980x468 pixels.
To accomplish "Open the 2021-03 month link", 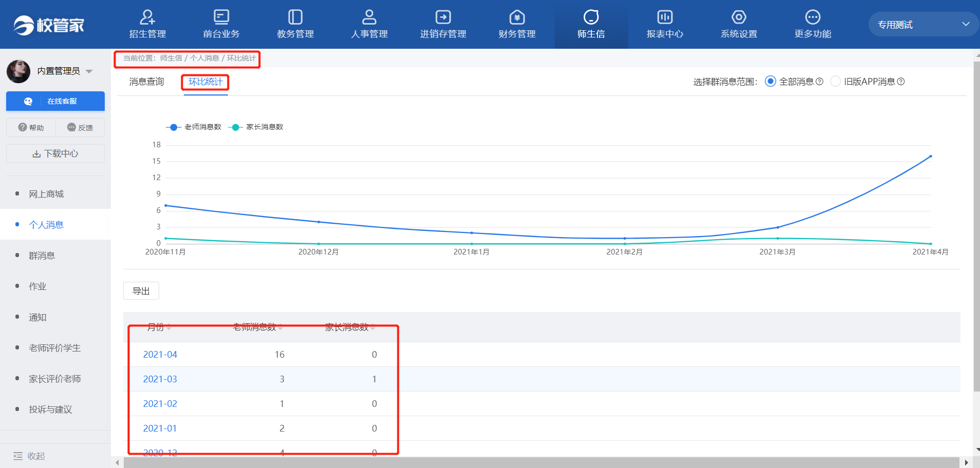I will coord(160,379).
